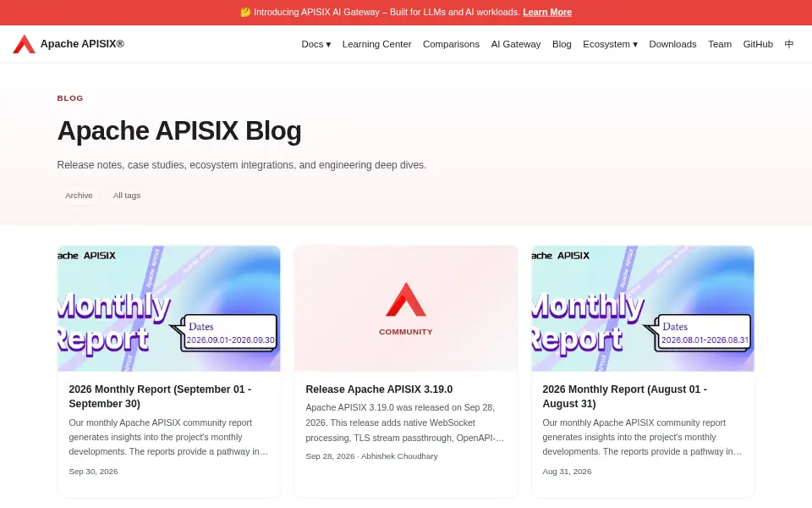Click the Aug 31, 2026 date text
Viewport: 812px width, 508px height.
pos(567,472)
